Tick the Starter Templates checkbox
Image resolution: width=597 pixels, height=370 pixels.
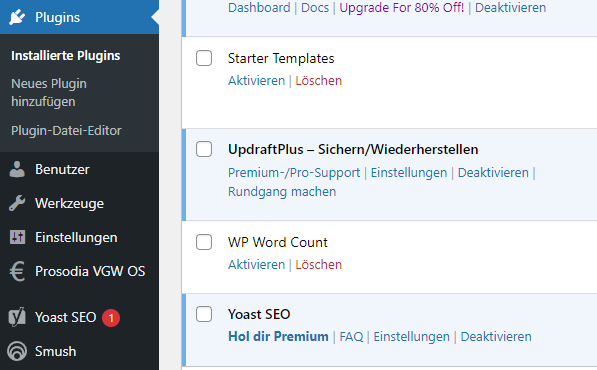(x=204, y=58)
